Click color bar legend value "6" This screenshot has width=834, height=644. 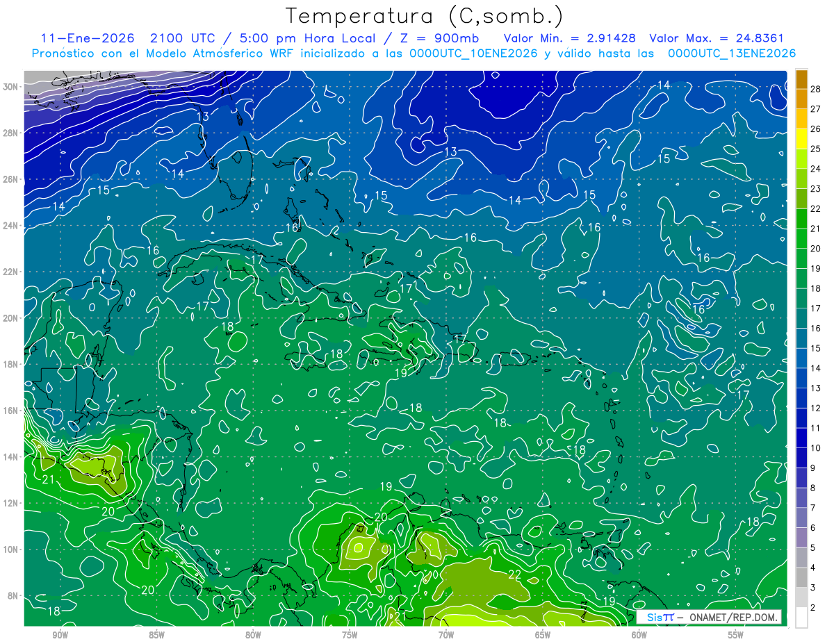click(813, 528)
